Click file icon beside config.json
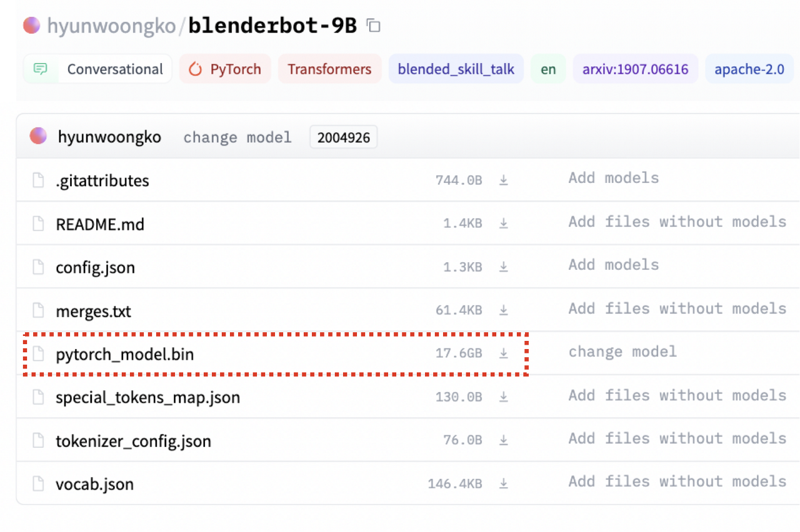Screen dimensions: 800x532 [x=39, y=267]
